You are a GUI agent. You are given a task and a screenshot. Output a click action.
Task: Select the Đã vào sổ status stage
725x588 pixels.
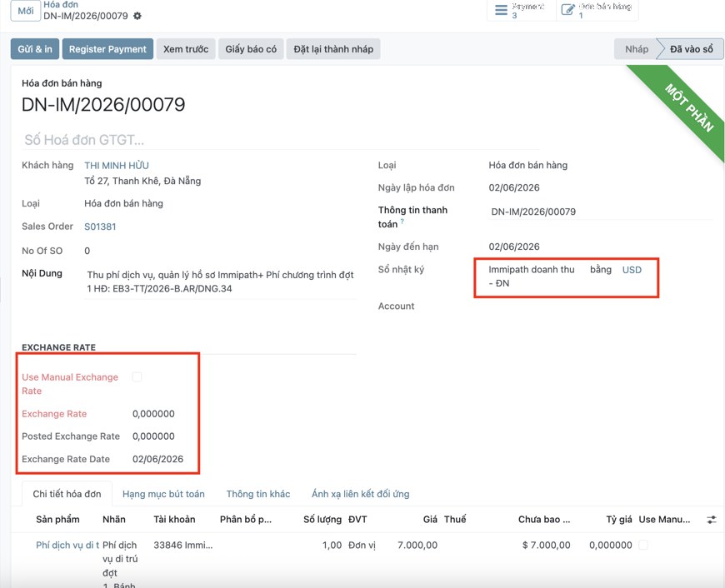(691, 49)
